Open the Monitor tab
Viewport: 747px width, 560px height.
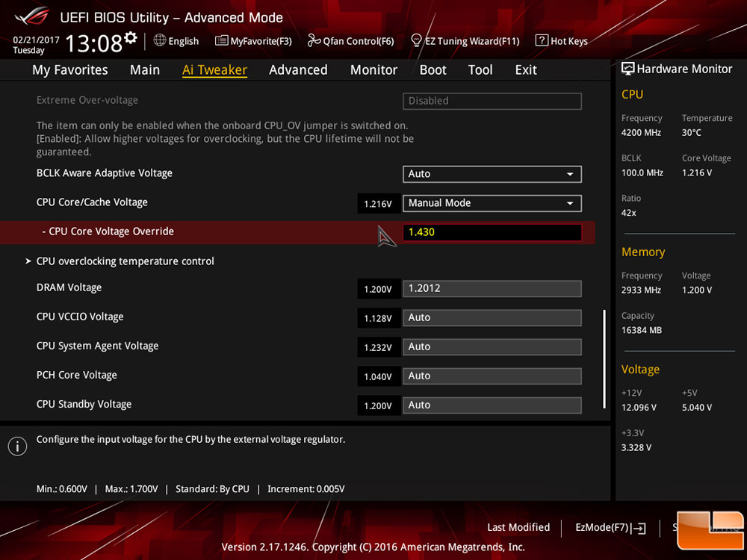(374, 70)
